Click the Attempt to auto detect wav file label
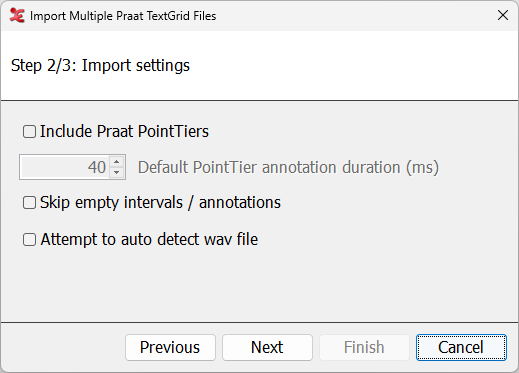Screen dimensions: 519x373 point(149,239)
